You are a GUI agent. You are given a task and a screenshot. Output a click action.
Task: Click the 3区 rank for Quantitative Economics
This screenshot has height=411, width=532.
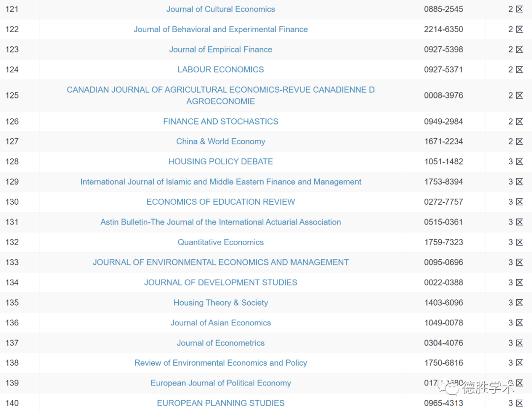click(516, 242)
